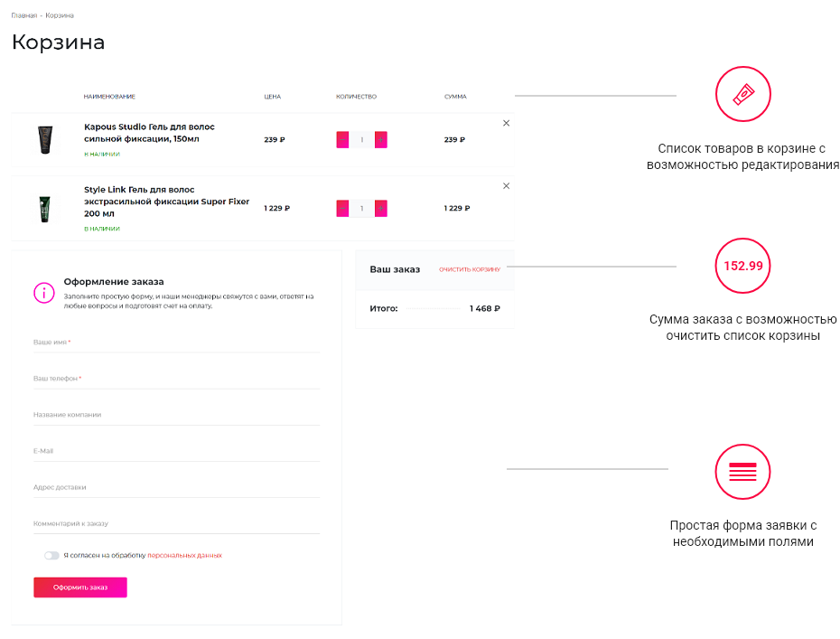Viewport: 840px width, 639px height.
Task: Click the pink info icon beside Оформление заказа
Action: coord(44,293)
